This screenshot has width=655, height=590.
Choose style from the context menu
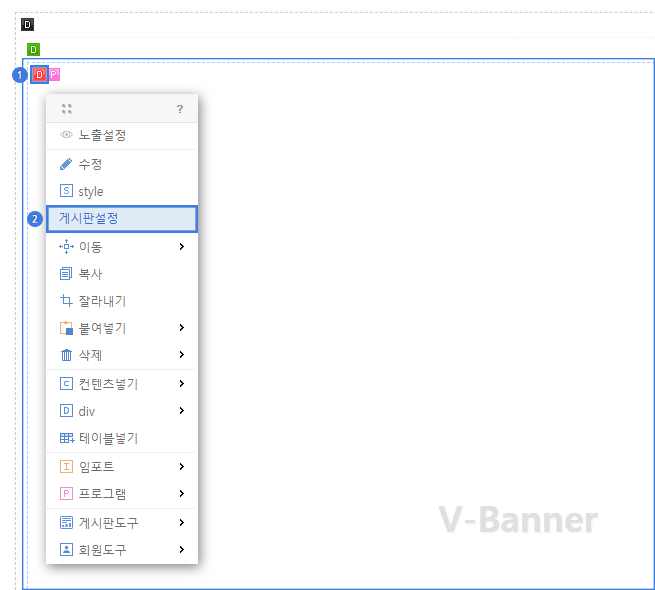91,192
